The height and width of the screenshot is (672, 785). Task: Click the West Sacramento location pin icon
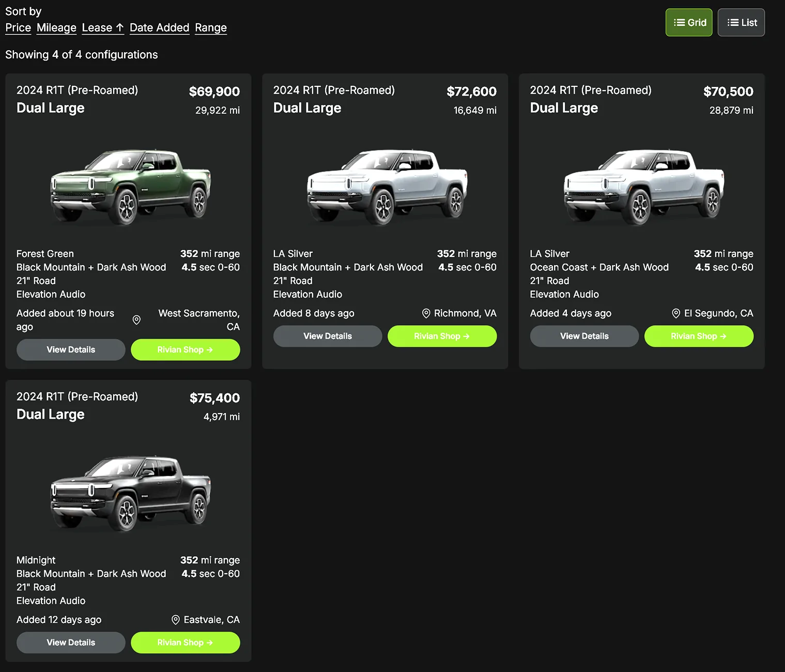coord(136,320)
